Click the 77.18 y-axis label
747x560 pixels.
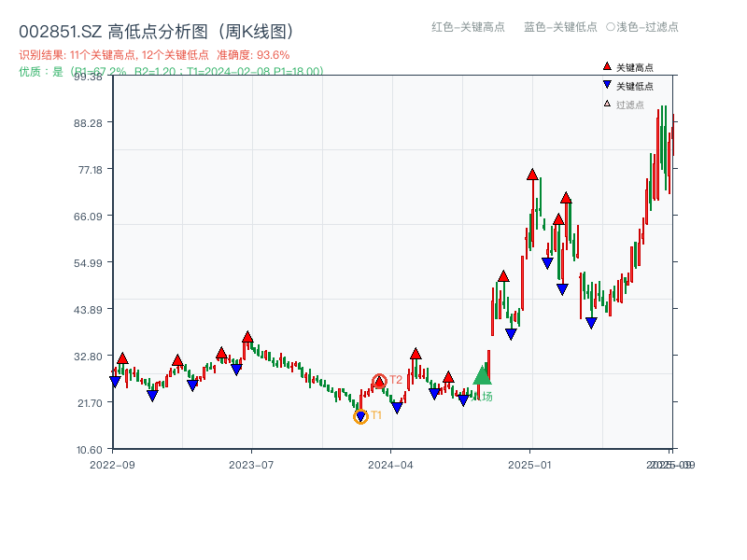tap(90, 170)
